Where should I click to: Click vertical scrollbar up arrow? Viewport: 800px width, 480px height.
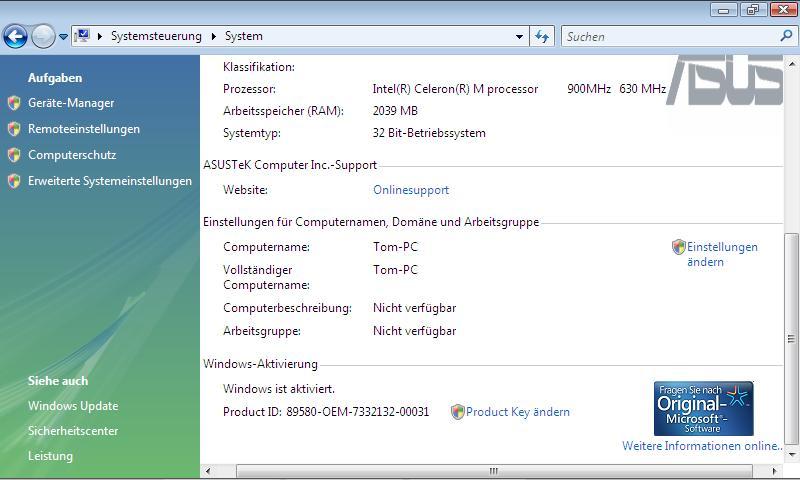[791, 64]
